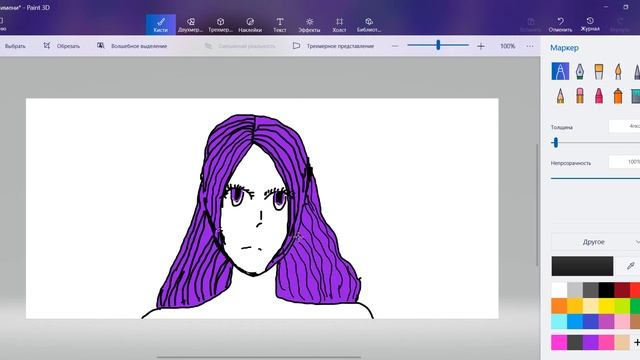
Task: Choose the gold color swatch
Action: coord(575,306)
